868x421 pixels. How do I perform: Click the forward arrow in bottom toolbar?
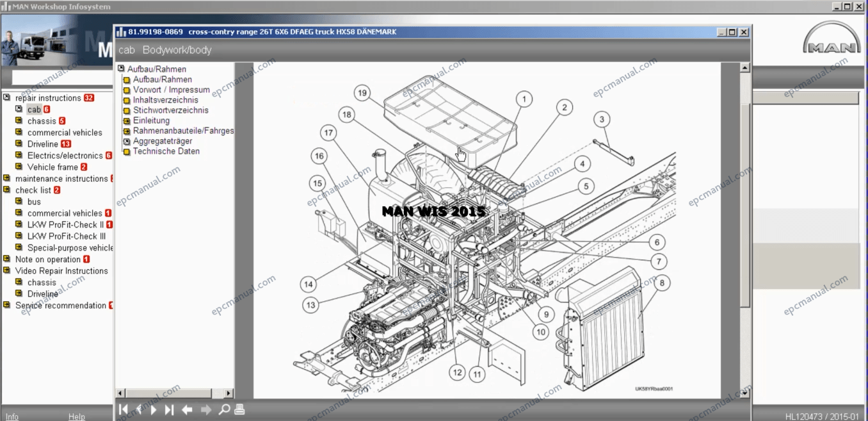click(206, 409)
